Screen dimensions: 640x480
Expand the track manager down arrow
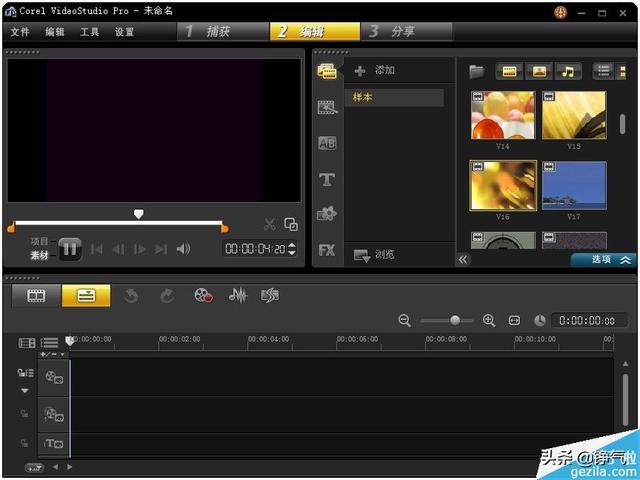[x=25, y=390]
